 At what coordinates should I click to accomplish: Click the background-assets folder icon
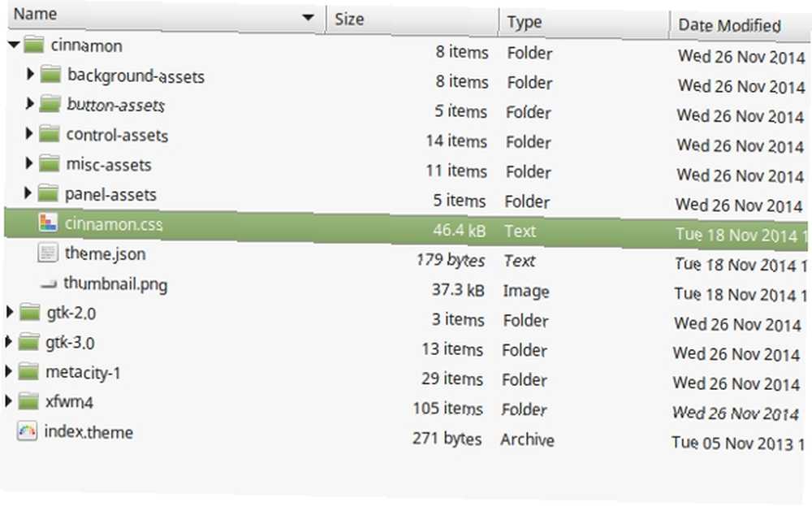[51, 76]
